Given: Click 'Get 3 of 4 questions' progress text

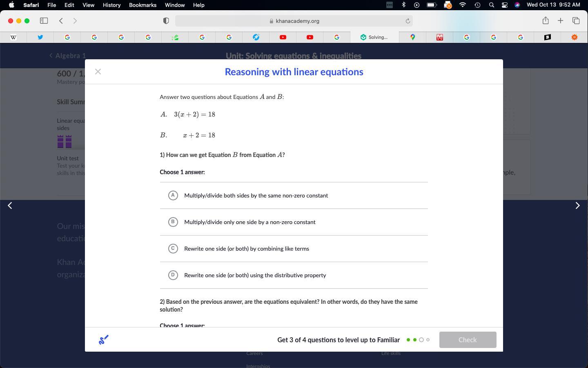Looking at the screenshot, I should (339, 340).
